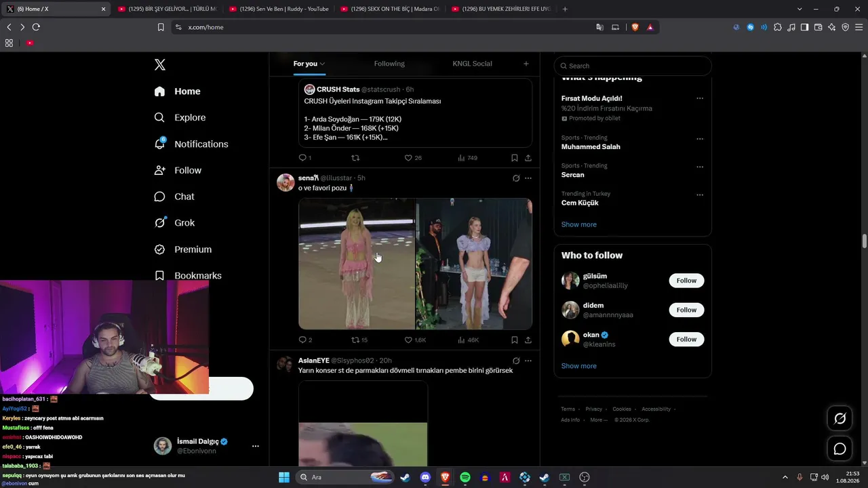The width and height of the screenshot is (868, 488).
Task: Show more Who to follow suggestions
Action: pos(579,366)
